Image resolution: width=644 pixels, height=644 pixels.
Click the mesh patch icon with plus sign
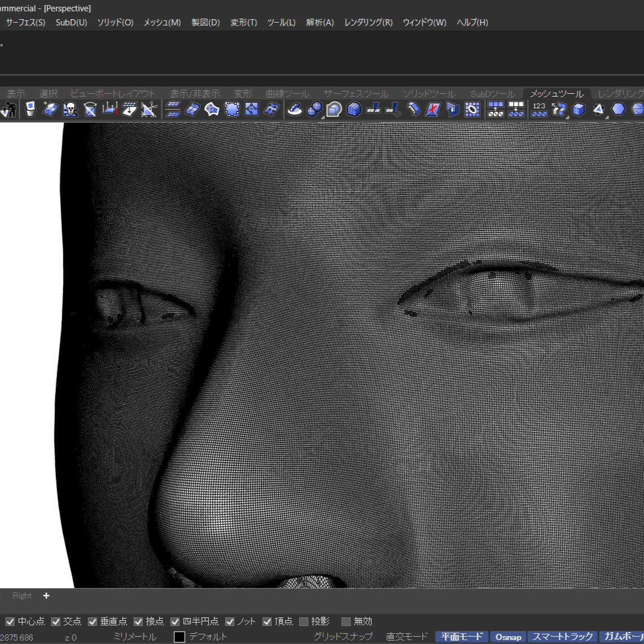point(50,110)
